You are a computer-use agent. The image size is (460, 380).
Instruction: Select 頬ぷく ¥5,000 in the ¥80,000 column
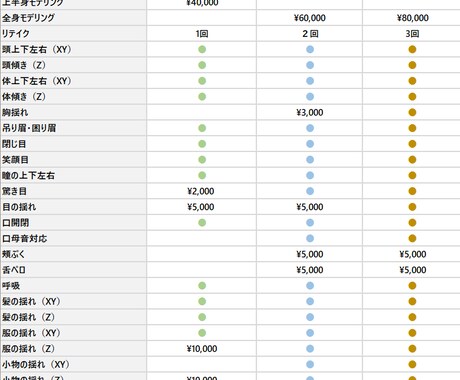point(413,254)
